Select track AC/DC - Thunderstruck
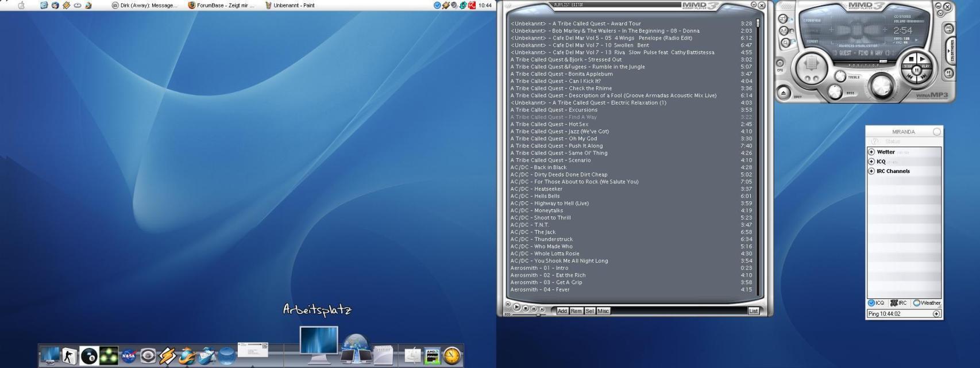Image resolution: width=980 pixels, height=368 pixels. tap(631, 239)
